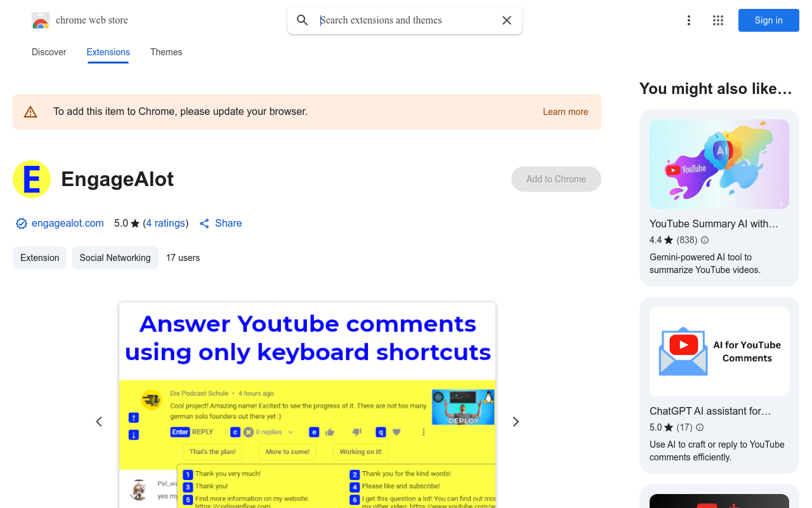Click the EngageAlot heading text
Screen dimensions: 812x508
pyautogui.click(x=117, y=179)
